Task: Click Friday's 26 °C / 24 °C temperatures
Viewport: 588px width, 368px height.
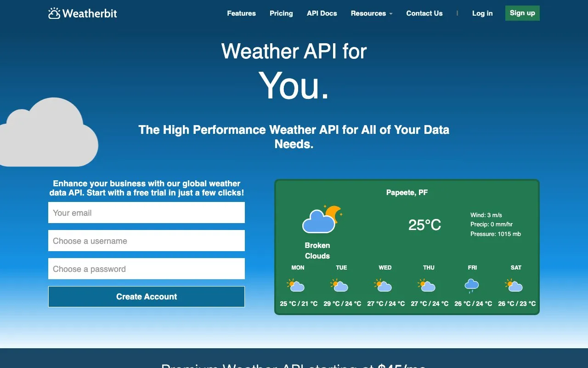Action: pos(473,304)
